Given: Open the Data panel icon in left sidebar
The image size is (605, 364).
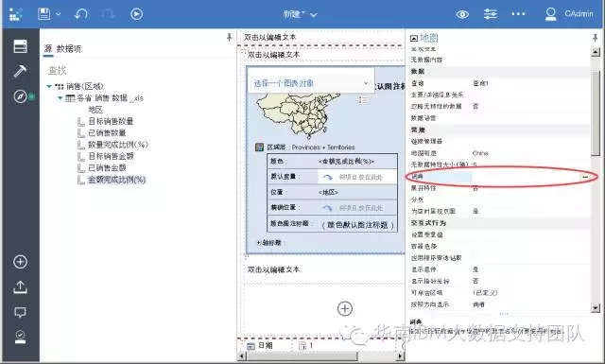Looking at the screenshot, I should pos(20,46).
